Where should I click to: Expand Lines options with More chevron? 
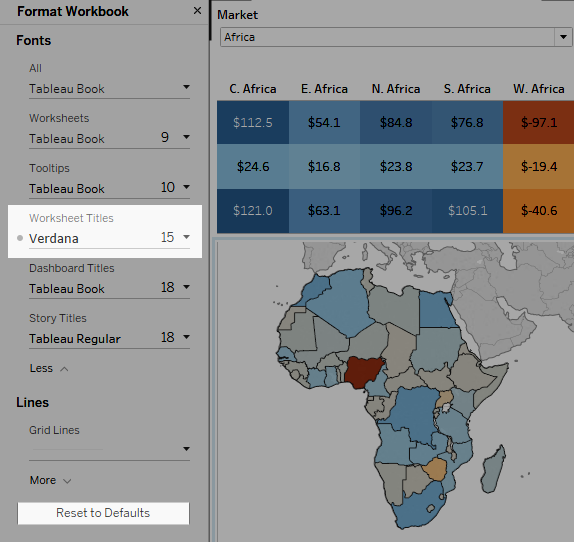67,481
